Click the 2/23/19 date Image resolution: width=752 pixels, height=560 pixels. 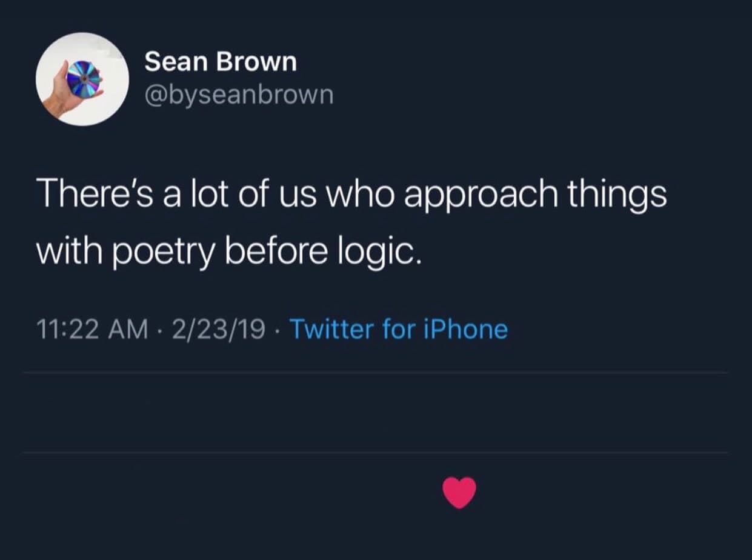coord(219,329)
